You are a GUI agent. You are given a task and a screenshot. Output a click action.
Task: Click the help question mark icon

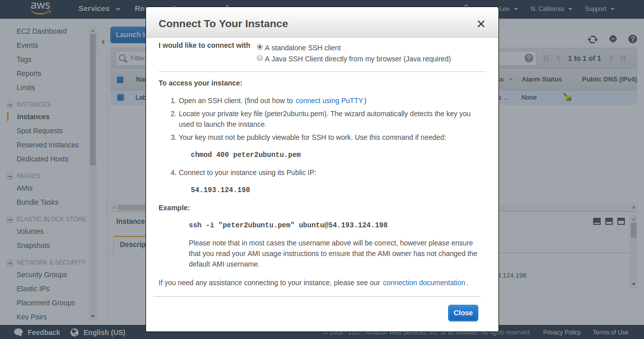(x=632, y=39)
